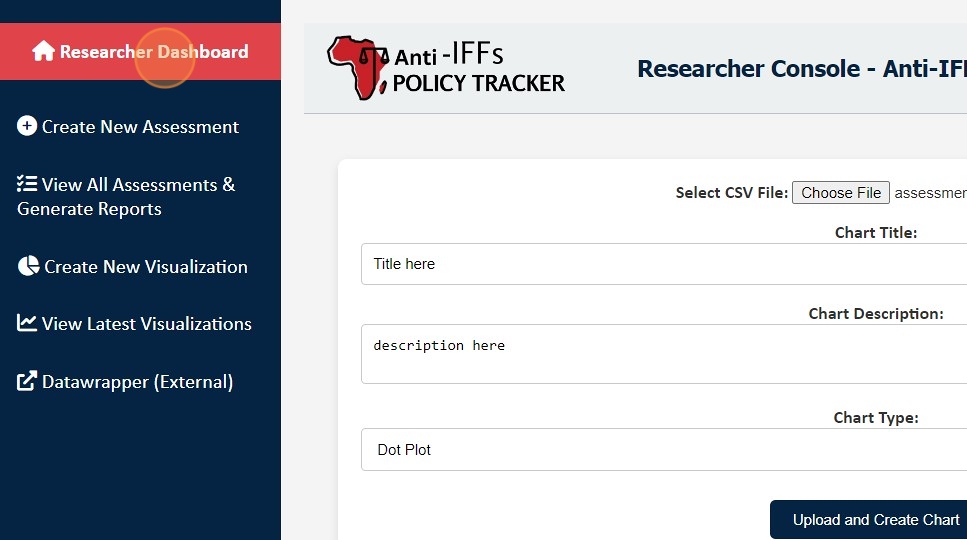Click the Africa map logo
967x540 pixels.
(358, 68)
